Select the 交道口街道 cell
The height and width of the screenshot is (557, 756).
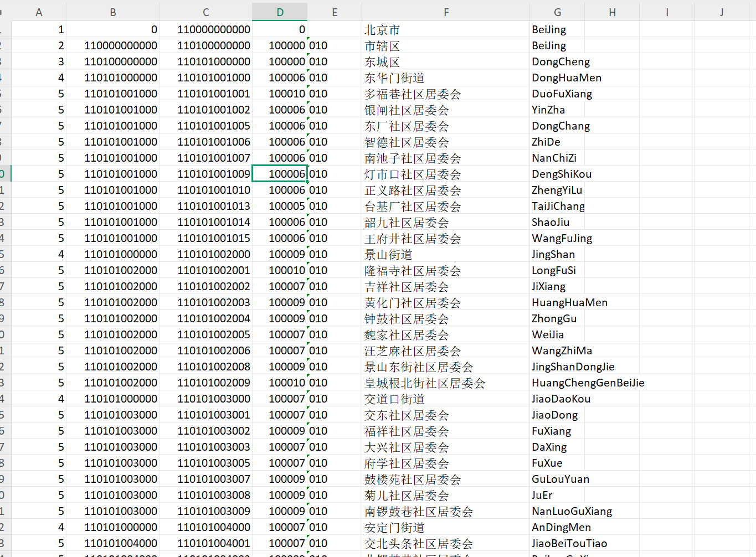(446, 399)
